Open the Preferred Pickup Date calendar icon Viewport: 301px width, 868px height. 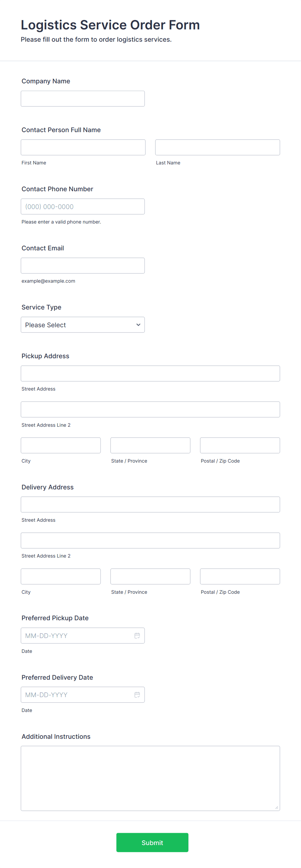coord(137,635)
